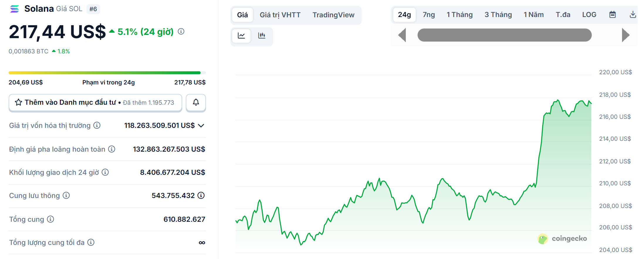The width and height of the screenshot is (644, 259).
Task: Expand market cap value chevron
Action: [x=201, y=126]
